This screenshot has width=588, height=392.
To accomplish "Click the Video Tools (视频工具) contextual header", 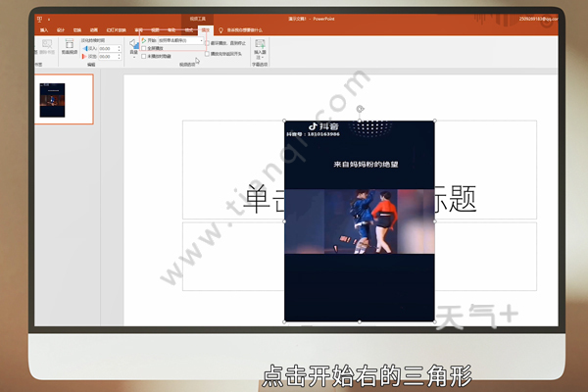I will click(198, 19).
